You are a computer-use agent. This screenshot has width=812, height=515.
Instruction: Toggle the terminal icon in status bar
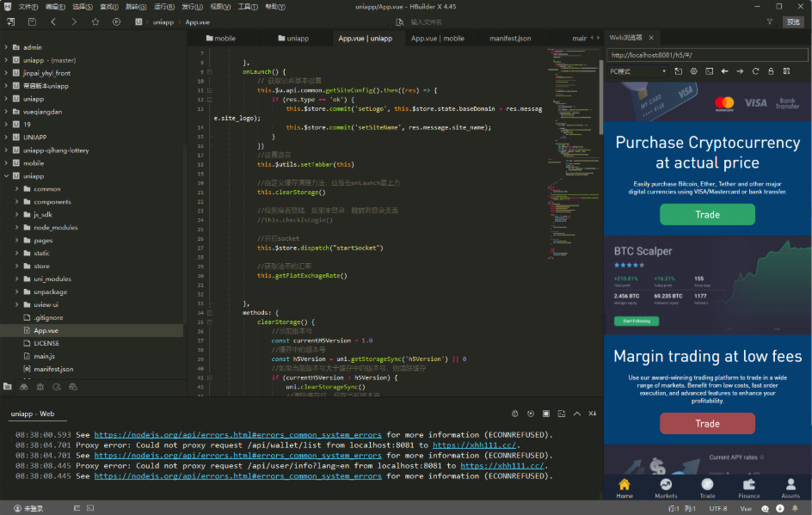pos(90,508)
